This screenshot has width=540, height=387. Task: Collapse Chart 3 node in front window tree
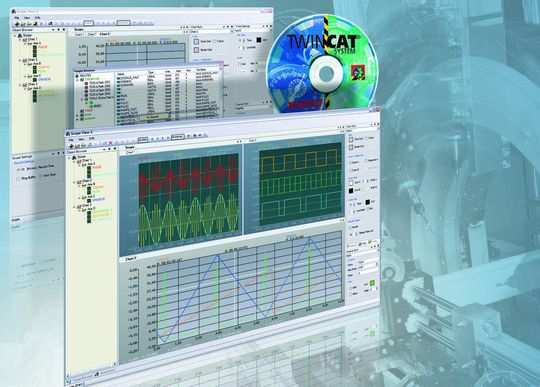(x=74, y=207)
